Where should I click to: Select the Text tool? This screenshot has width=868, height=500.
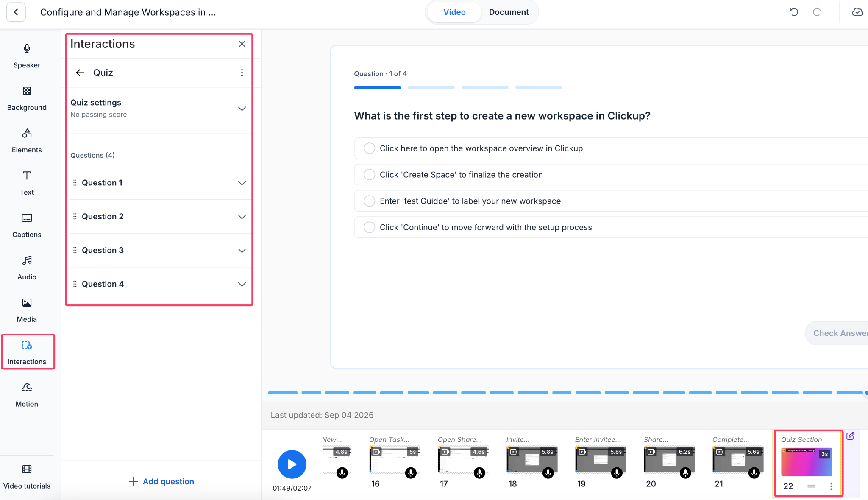click(x=27, y=183)
